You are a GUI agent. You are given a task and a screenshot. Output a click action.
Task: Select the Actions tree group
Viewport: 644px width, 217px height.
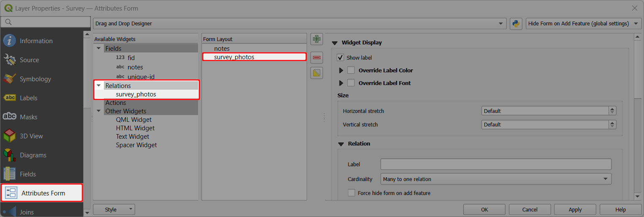pyautogui.click(x=116, y=103)
